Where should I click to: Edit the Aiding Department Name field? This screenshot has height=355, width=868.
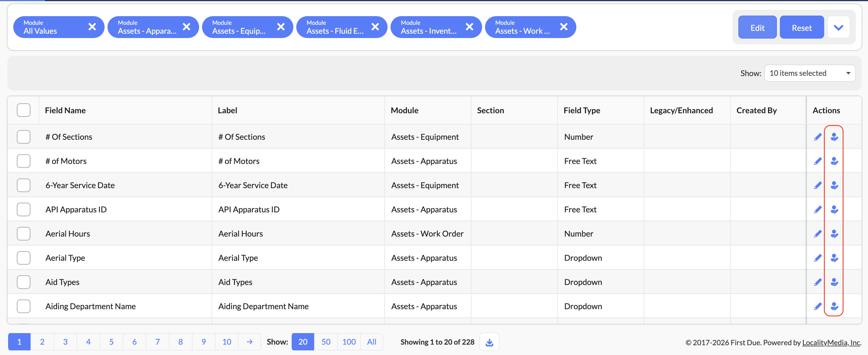(818, 306)
